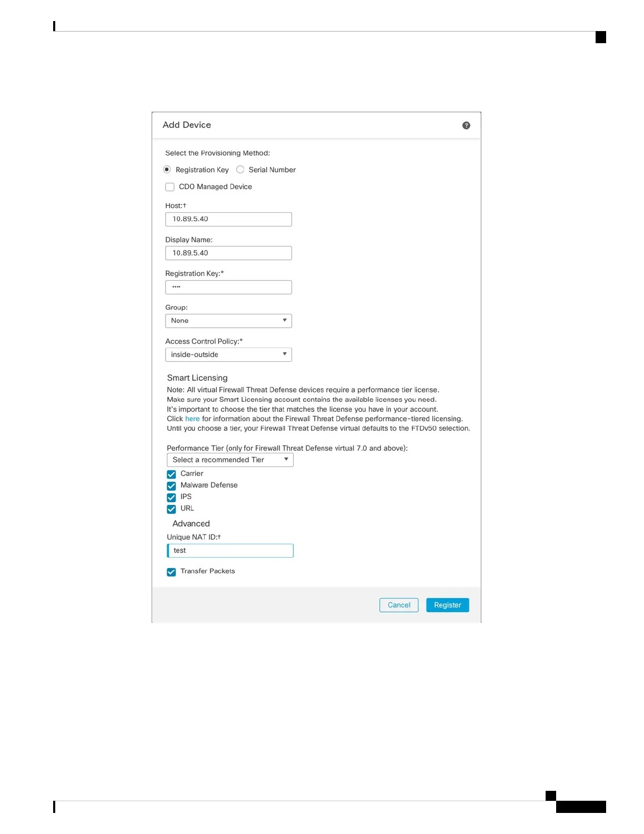Viewport: 644px width, 834px height.
Task: Uncheck the Carrier license checkbox
Action: tap(172, 474)
